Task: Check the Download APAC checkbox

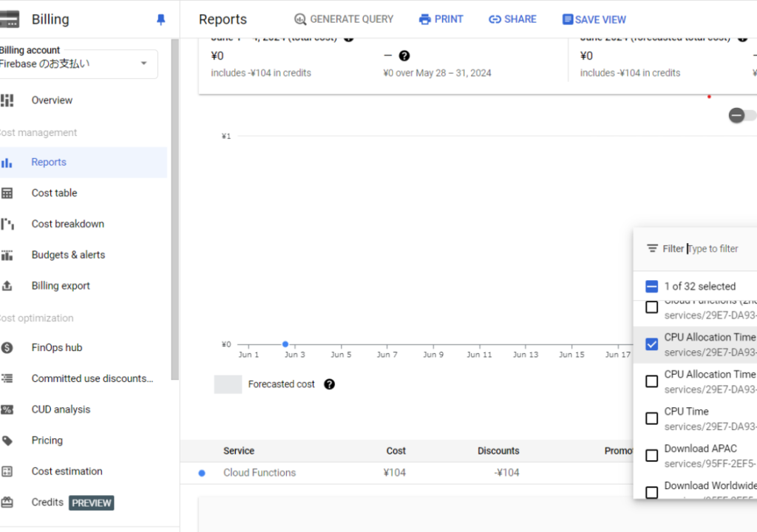Action: [651, 455]
